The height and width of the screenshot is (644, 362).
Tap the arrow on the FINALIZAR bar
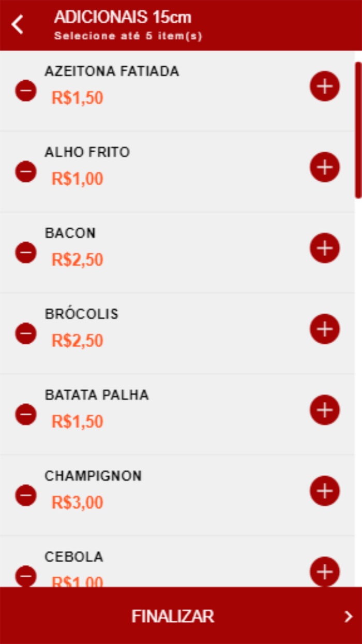click(x=349, y=617)
